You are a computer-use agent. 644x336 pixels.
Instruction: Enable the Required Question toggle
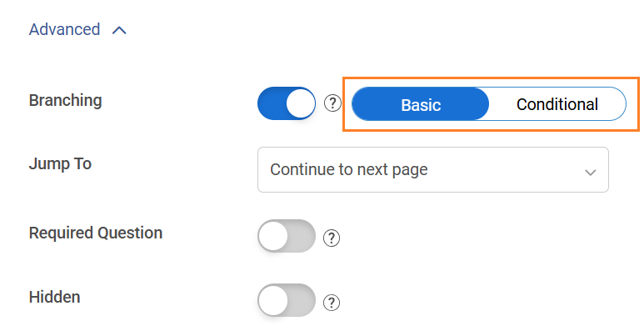coord(287,237)
